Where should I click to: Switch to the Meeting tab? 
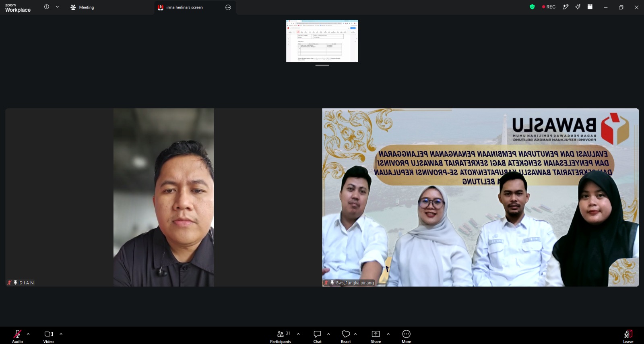coord(82,7)
